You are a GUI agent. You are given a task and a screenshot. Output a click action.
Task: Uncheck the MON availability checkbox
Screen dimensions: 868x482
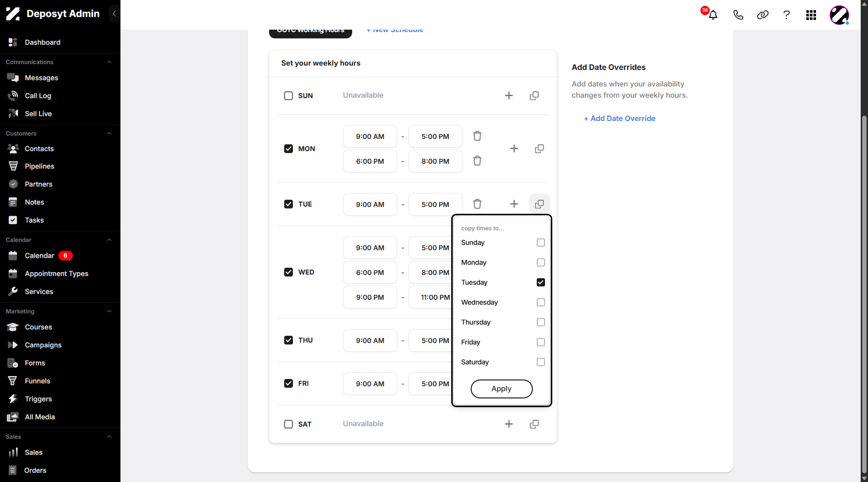289,149
